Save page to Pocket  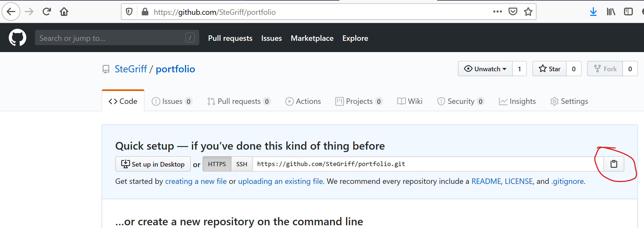tap(513, 12)
